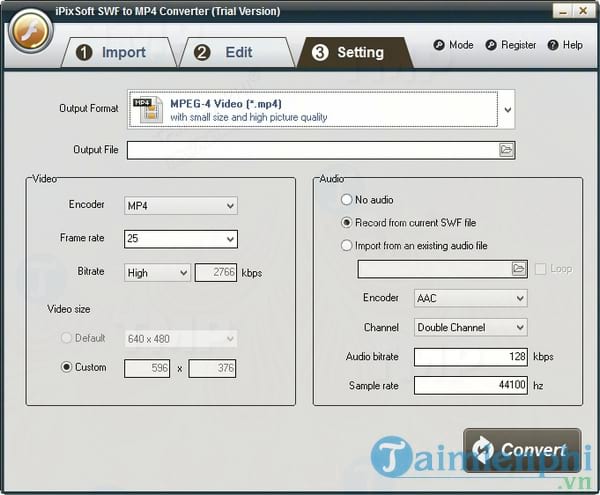Expand the Output Format dropdown
The image size is (600, 495).
[507, 110]
